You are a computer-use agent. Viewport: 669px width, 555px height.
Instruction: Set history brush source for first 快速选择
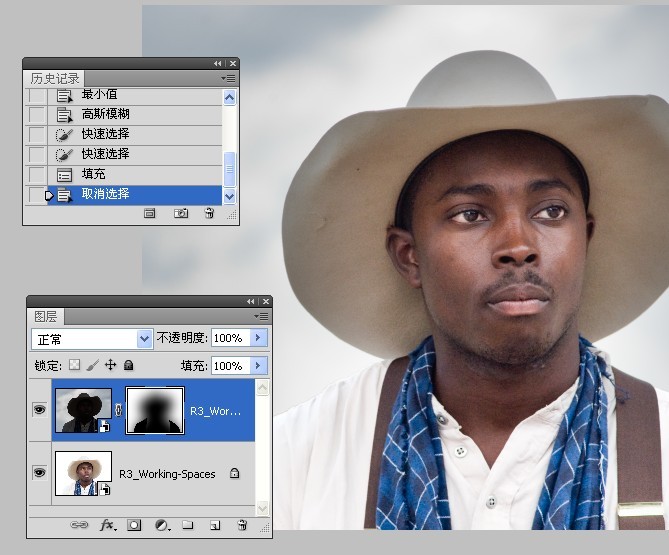click(37, 134)
